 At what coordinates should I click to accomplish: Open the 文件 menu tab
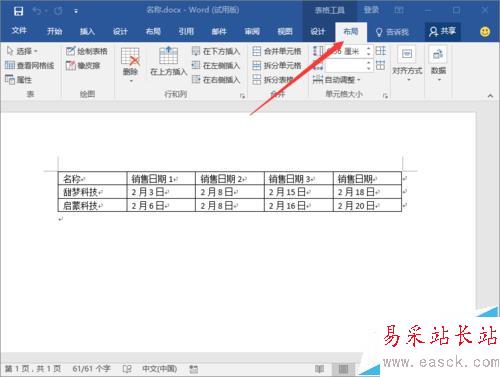pos(19,31)
